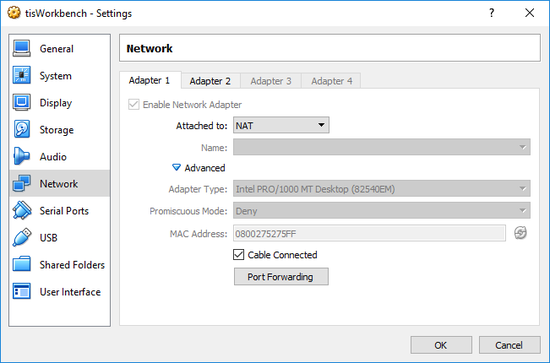This screenshot has width=550, height=363.
Task: Open Shared Folders settings
Action: pyautogui.click(x=72, y=265)
